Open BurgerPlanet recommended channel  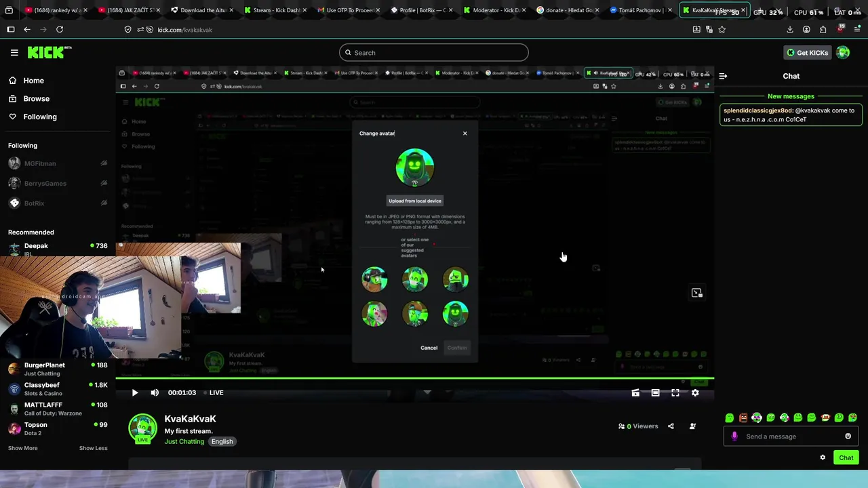[57, 369]
